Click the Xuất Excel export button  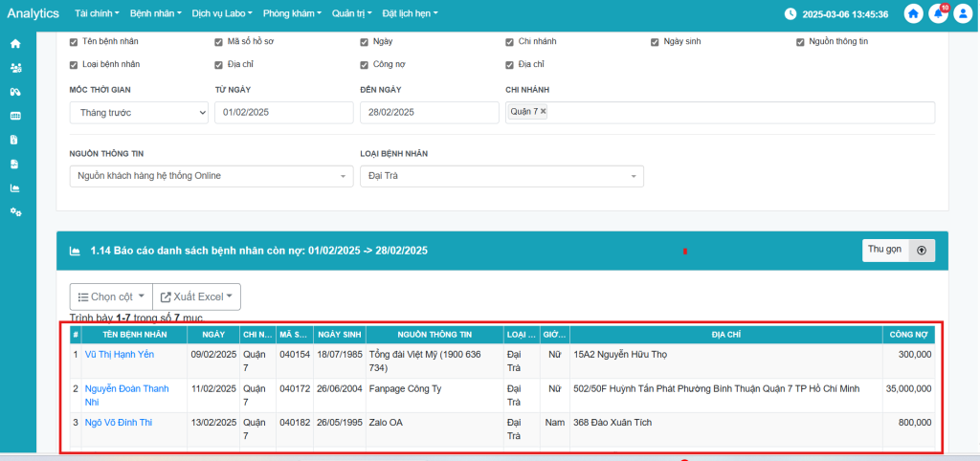coord(197,296)
